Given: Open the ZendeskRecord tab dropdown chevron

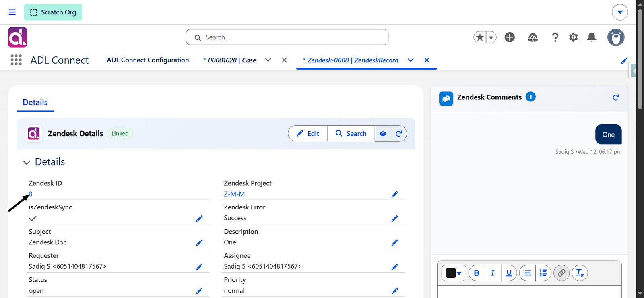Looking at the screenshot, I should tap(411, 60).
